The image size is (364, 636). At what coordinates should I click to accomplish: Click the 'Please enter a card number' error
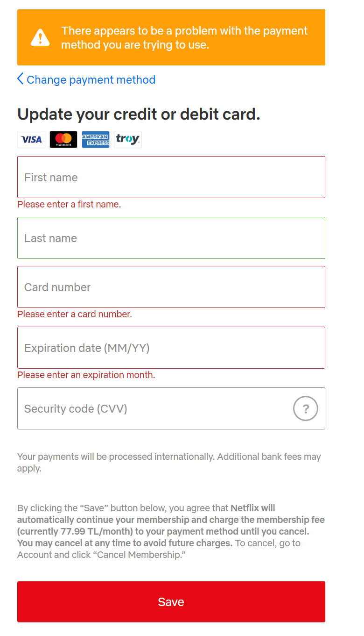click(x=75, y=314)
